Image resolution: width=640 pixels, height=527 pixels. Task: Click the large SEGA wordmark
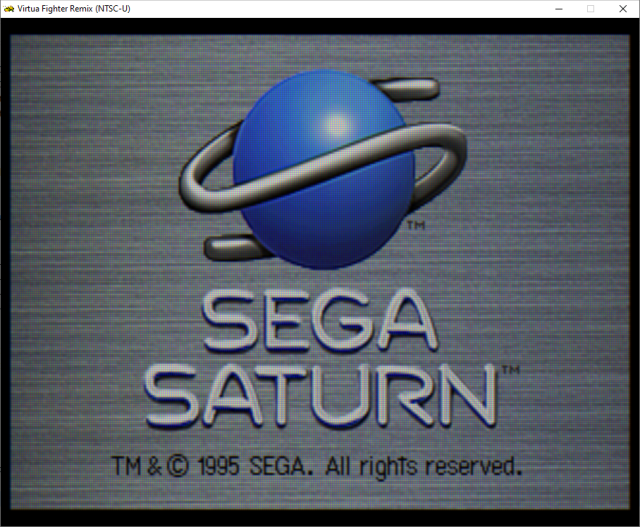click(x=320, y=320)
